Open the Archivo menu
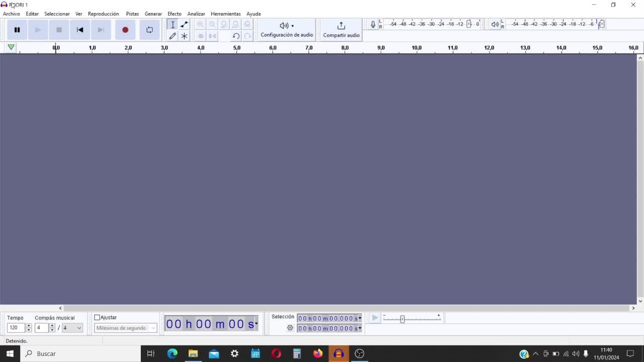Screen dimensions: 644x362 [x=12, y=14]
